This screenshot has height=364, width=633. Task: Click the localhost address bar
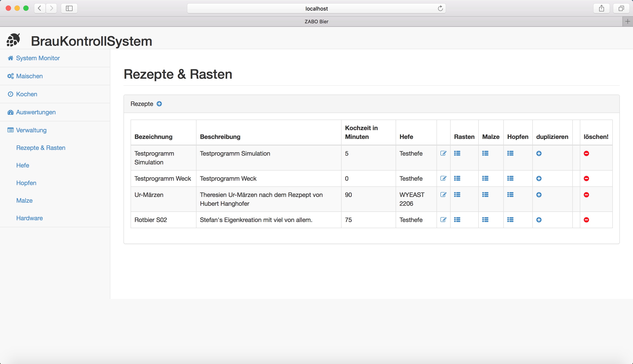[316, 9]
